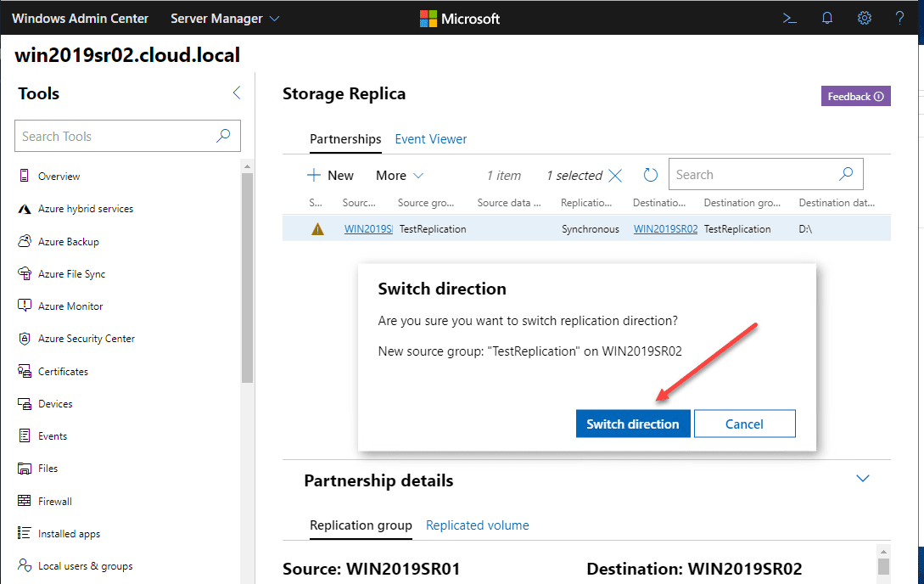
Task: Switch to the Event Viewer tab
Action: click(x=431, y=139)
